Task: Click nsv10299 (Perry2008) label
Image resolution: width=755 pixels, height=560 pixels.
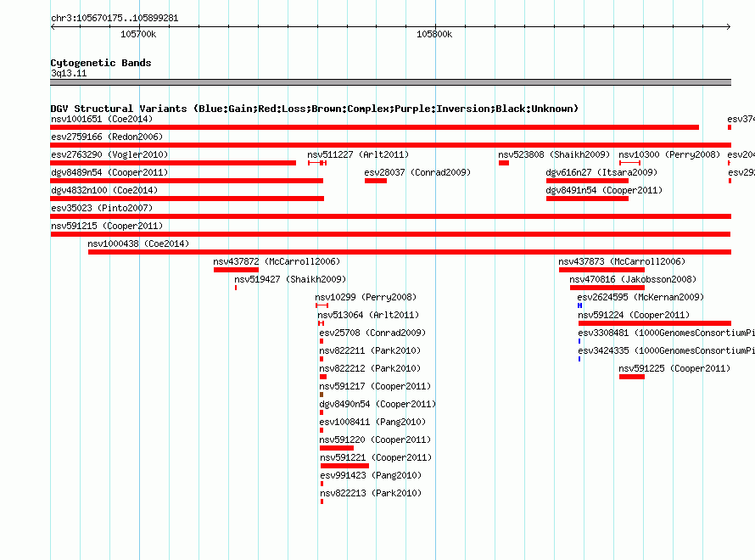Action: 366,297
